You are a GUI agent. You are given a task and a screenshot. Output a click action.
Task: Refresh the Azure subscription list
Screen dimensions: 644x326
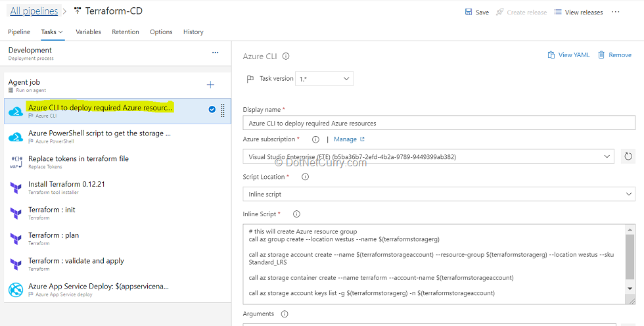628,156
